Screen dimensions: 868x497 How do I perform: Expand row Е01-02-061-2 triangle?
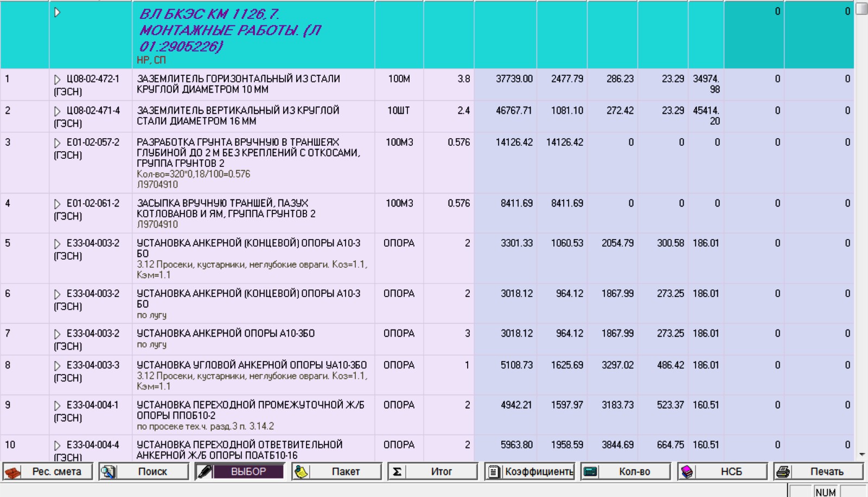tap(57, 204)
